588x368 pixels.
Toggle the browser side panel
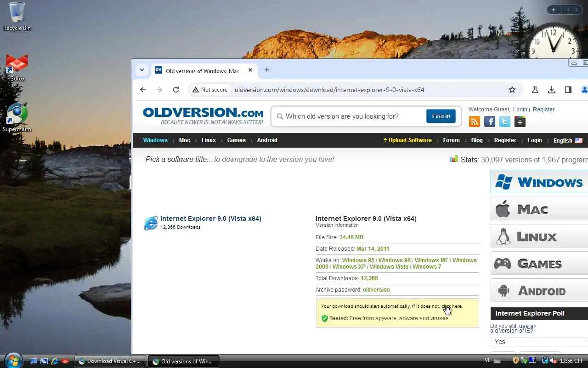click(568, 90)
